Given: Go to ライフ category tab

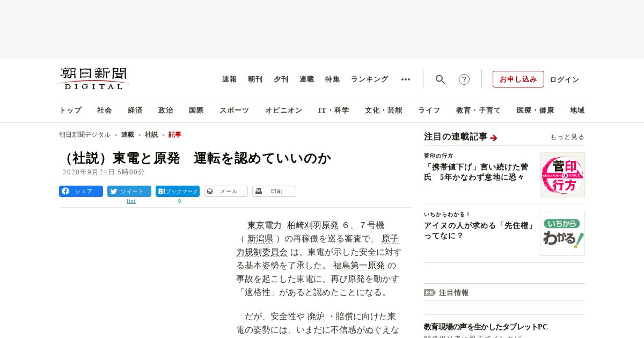Looking at the screenshot, I should tap(429, 111).
